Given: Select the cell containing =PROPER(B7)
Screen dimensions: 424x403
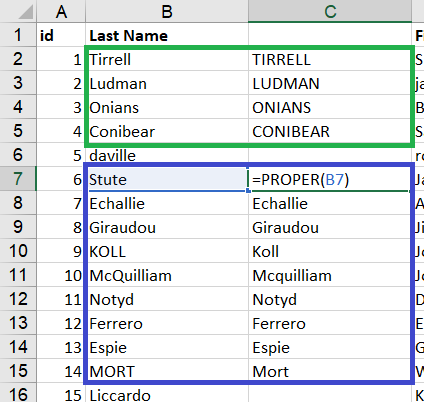Looking at the screenshot, I should 330,179.
